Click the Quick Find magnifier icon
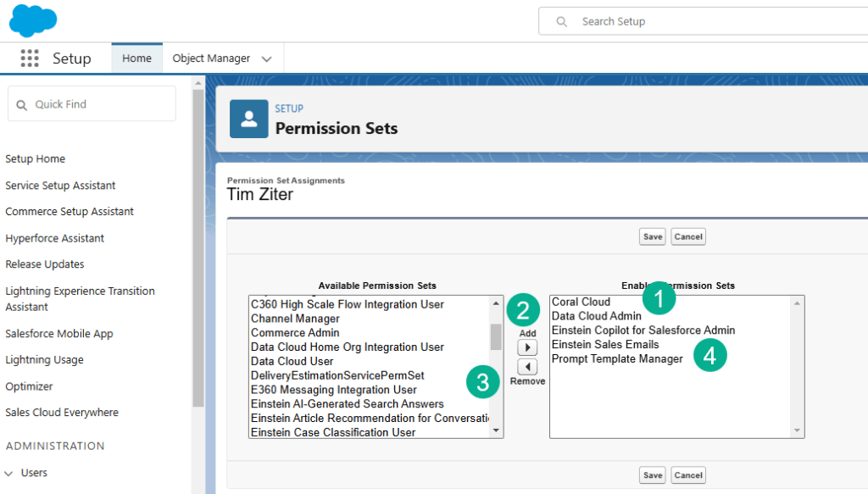 pos(21,104)
